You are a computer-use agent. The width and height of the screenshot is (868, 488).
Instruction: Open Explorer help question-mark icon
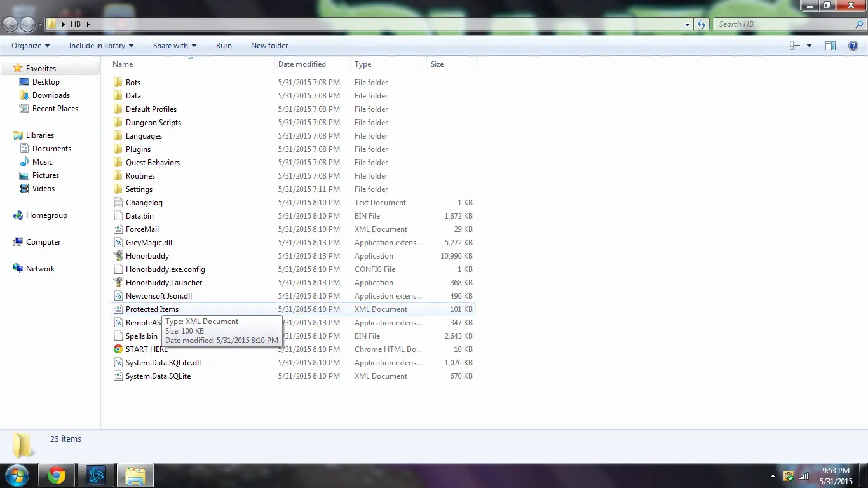(853, 46)
